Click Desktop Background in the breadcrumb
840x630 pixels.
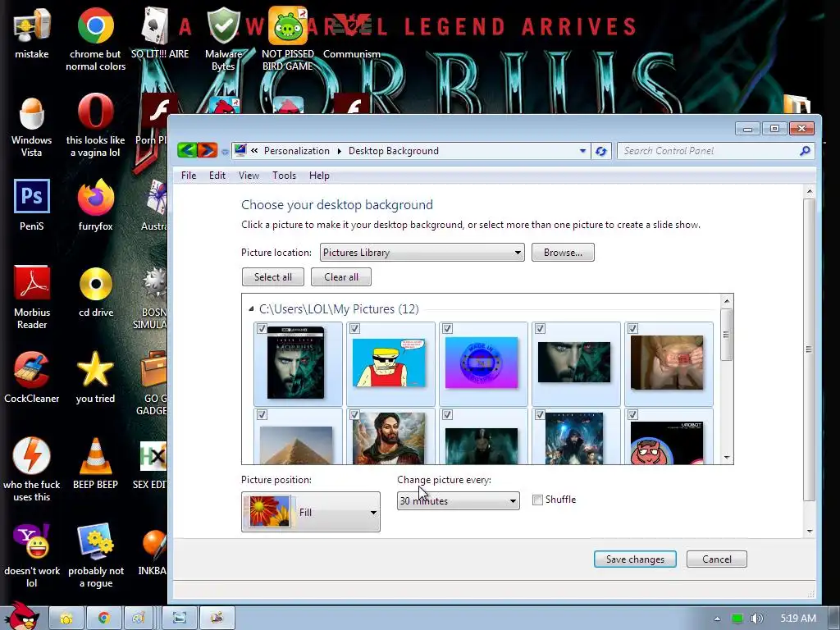coord(394,151)
